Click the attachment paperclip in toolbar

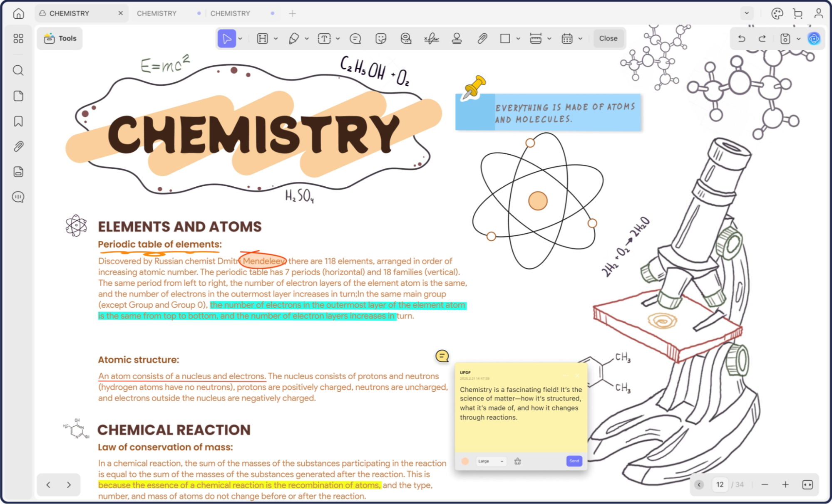[482, 39]
